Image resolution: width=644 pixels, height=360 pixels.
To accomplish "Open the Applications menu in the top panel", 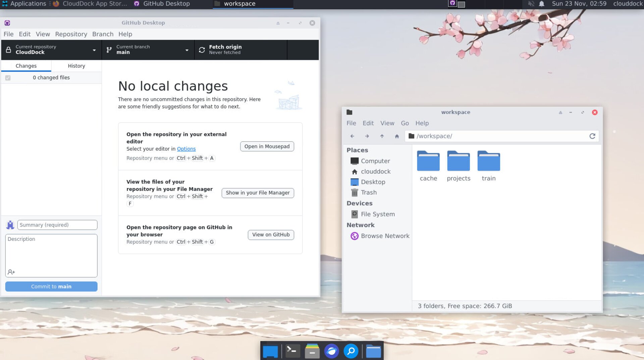I will (24, 4).
